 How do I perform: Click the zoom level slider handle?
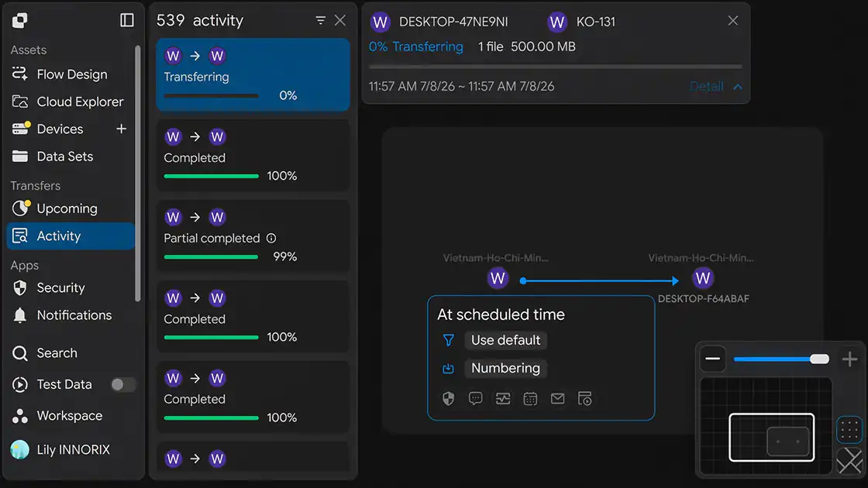coord(819,359)
